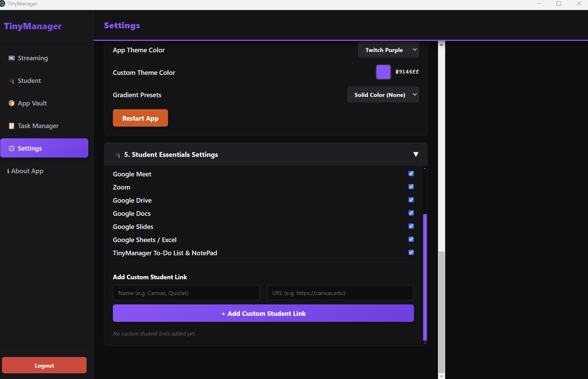Open the App Theme Color dropdown
The image size is (588, 379).
[389, 50]
